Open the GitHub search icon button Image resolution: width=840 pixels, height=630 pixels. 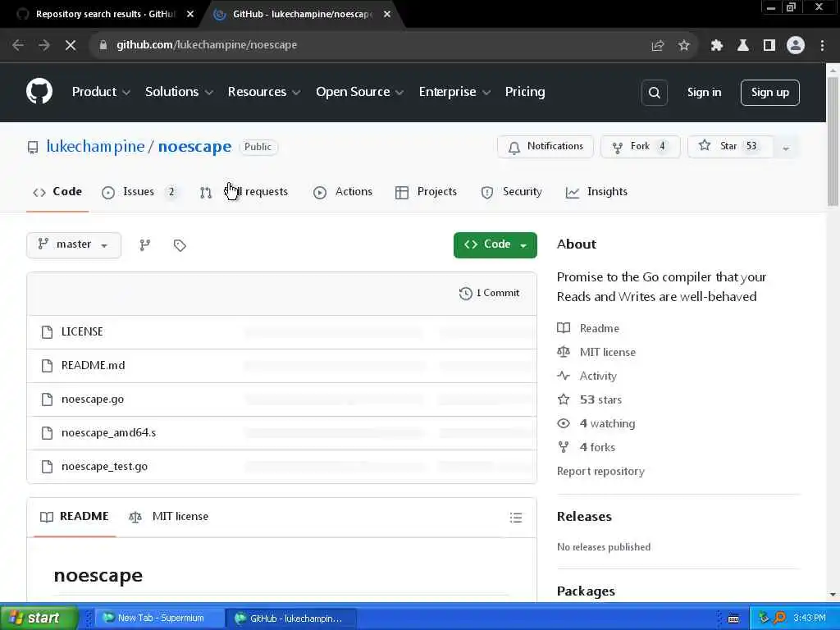pyautogui.click(x=654, y=92)
